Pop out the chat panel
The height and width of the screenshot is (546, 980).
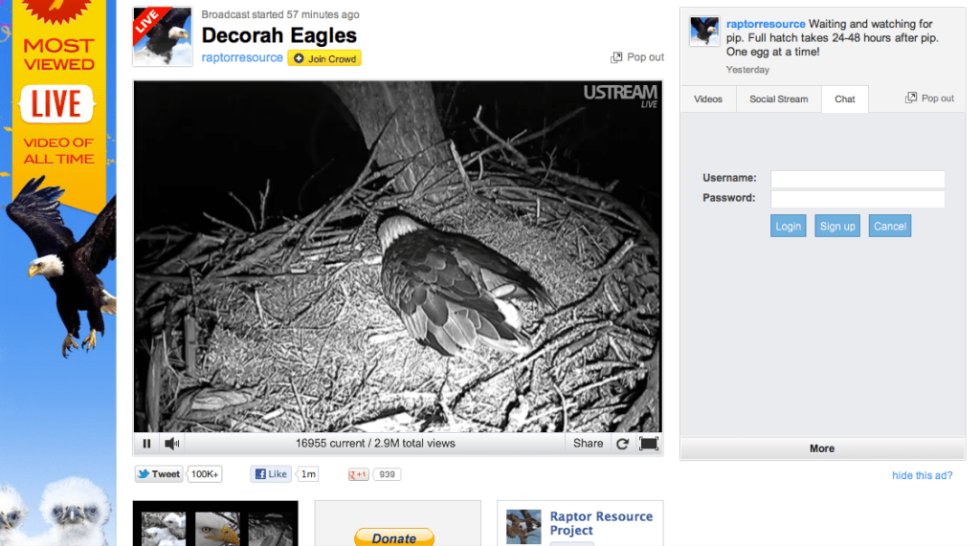point(930,98)
